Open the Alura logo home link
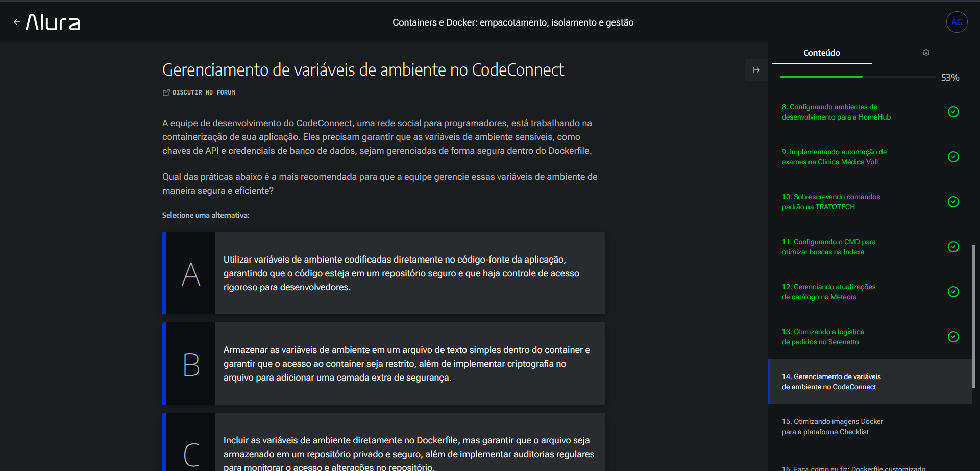This screenshot has height=471, width=980. pyautogui.click(x=53, y=22)
